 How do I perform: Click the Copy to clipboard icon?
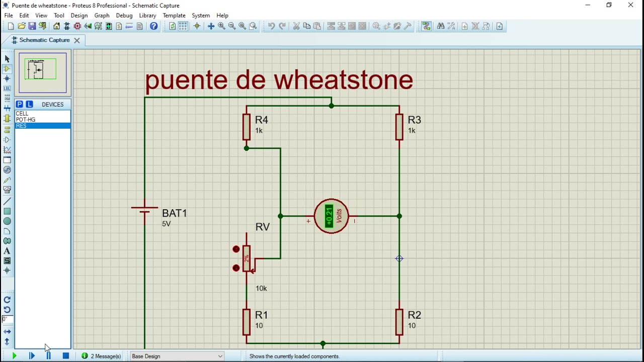click(306, 26)
